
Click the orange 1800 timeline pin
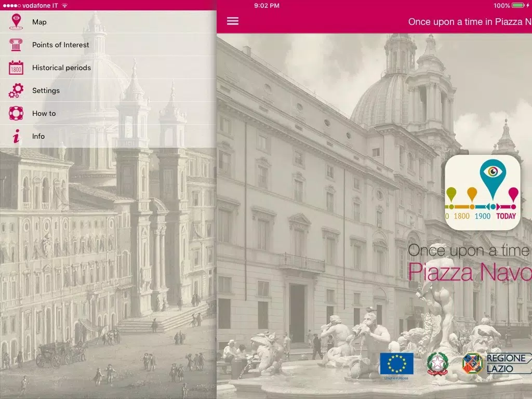pos(472,195)
